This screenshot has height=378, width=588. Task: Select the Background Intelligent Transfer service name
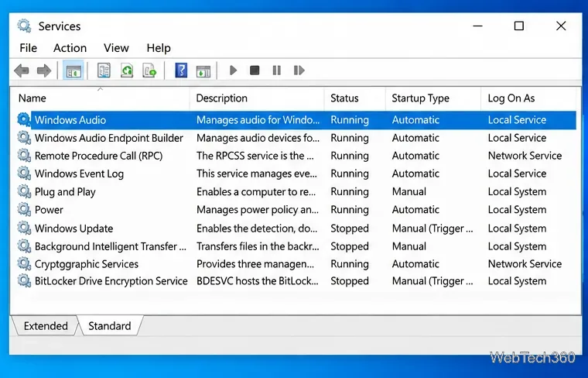[x=110, y=246]
